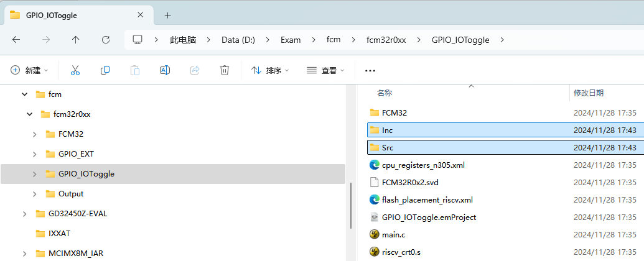Open the View (查看) dropdown
This screenshot has height=261, width=644.
(x=325, y=70)
